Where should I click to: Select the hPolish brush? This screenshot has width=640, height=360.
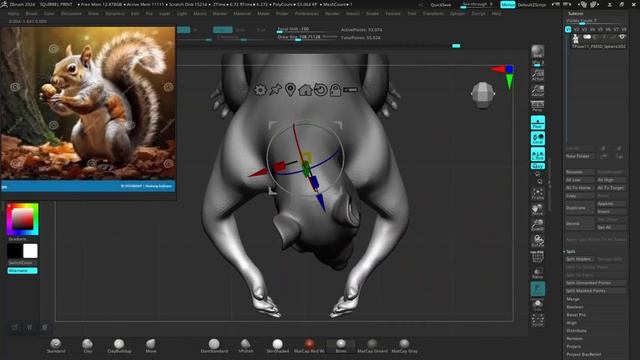[246, 345]
